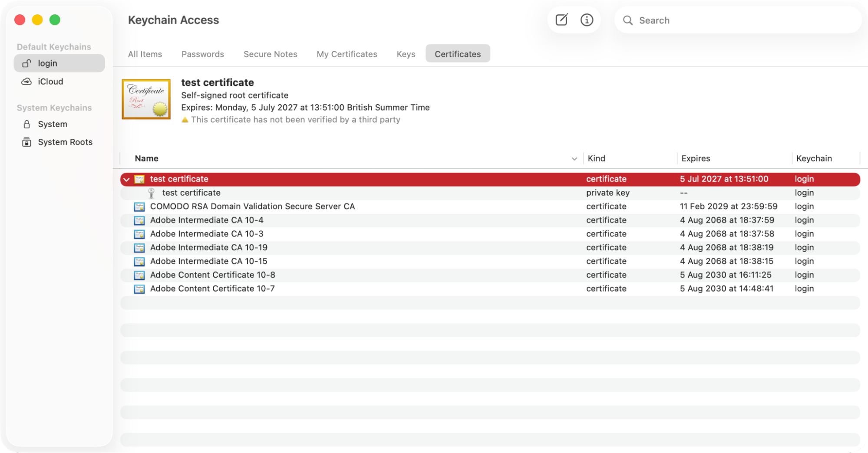Viewport: 868px width, 453px height.
Task: Select the login keychain in sidebar
Action: (59, 63)
